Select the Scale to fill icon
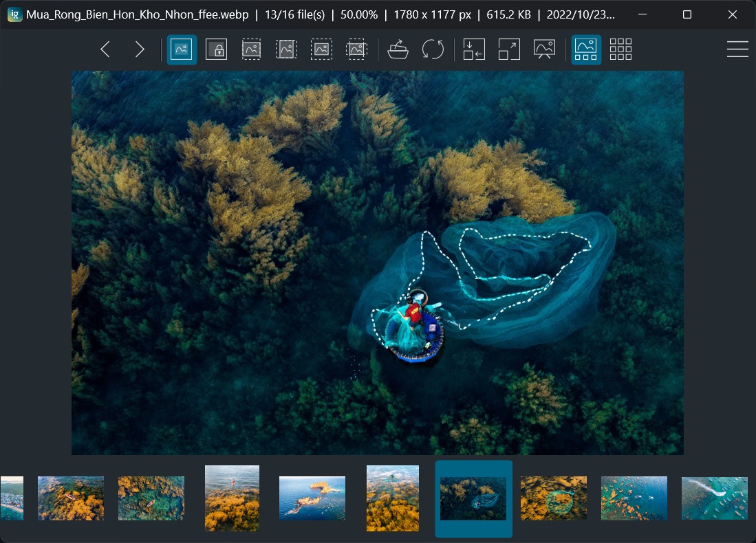 point(356,49)
